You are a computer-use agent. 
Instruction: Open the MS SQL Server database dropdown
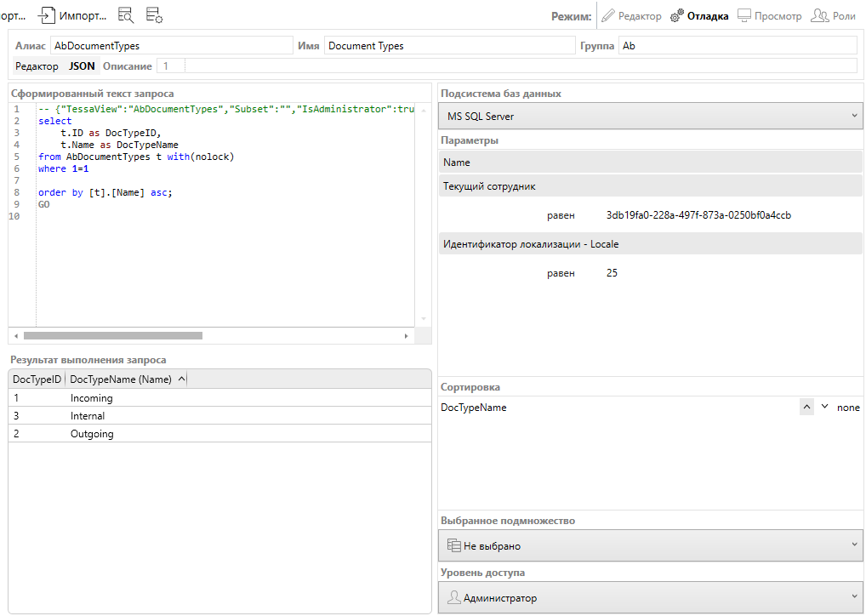[651, 117]
